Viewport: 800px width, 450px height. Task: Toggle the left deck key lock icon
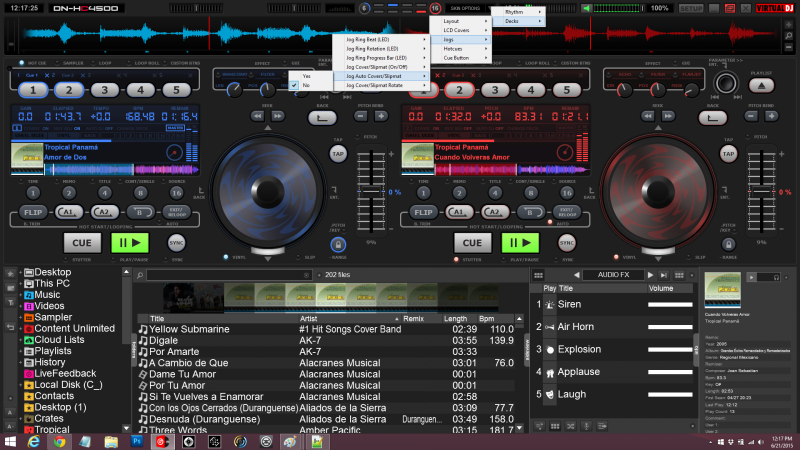tap(338, 244)
